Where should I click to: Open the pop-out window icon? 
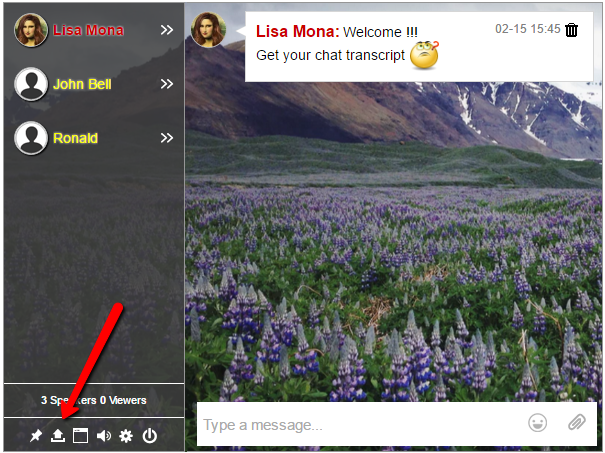coord(80,436)
